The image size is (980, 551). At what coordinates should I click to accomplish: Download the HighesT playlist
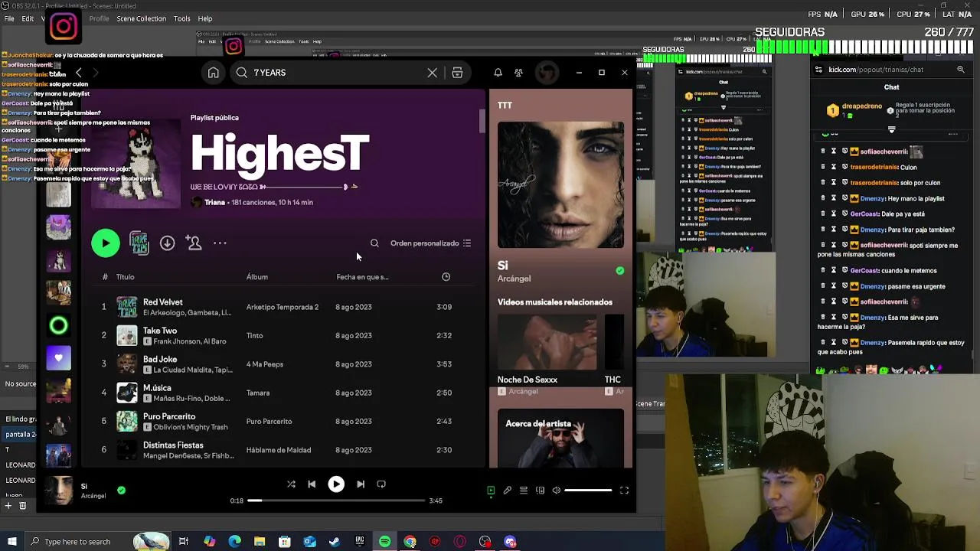tap(167, 243)
